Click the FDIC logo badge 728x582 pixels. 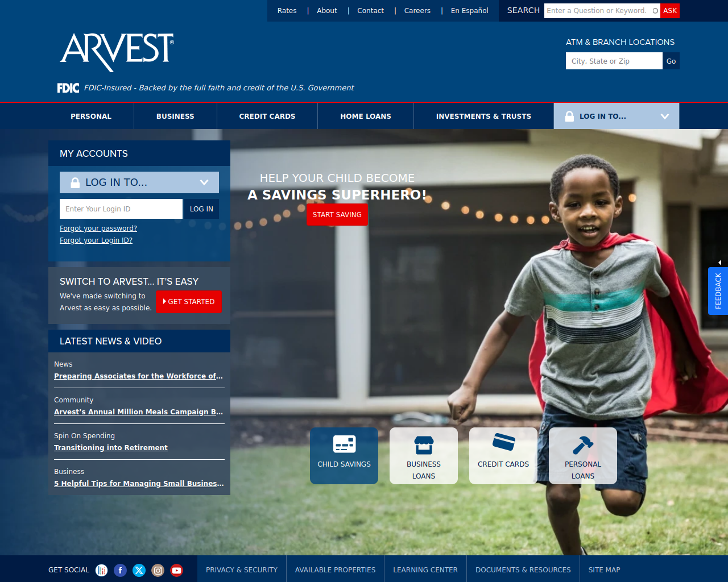pyautogui.click(x=68, y=88)
